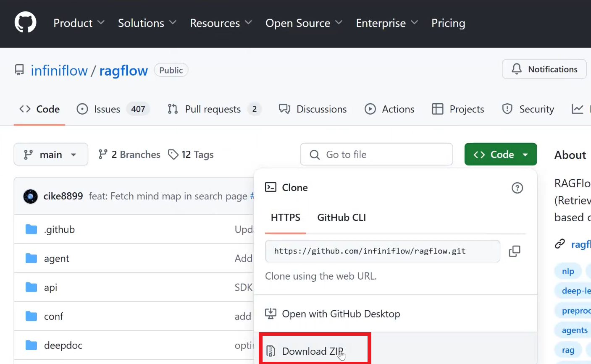Screen dimensions: 591x364
Task: Open the agent folder
Action: click(x=57, y=258)
